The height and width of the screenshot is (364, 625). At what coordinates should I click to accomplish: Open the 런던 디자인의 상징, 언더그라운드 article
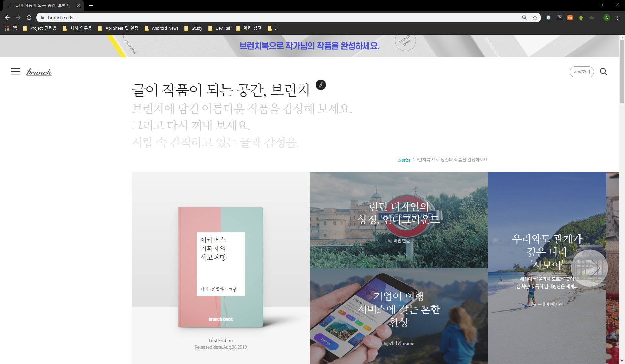[398, 220]
